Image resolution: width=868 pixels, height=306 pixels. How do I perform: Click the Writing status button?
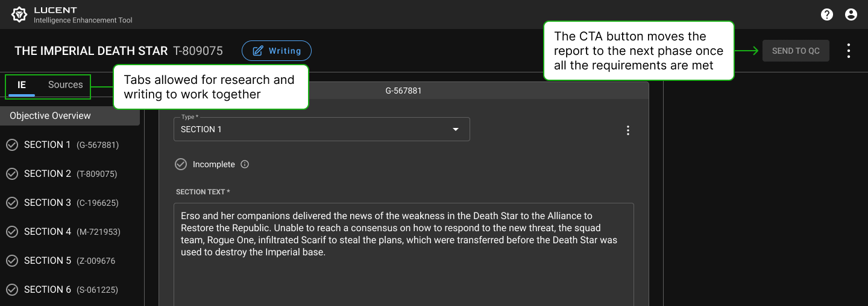tap(277, 51)
